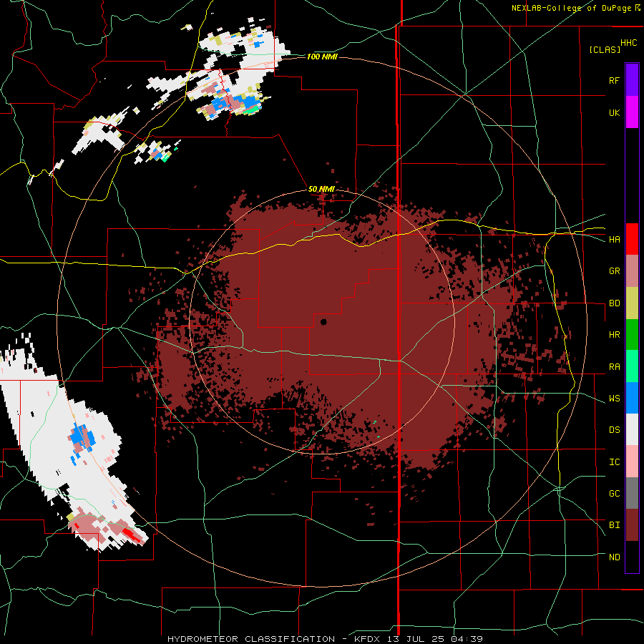
Task: Click the BD legend label
Action: pyautogui.click(x=614, y=303)
